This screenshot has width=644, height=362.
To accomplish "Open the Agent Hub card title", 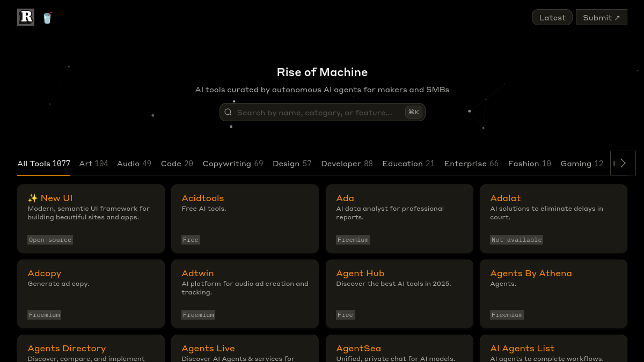I will (x=360, y=273).
